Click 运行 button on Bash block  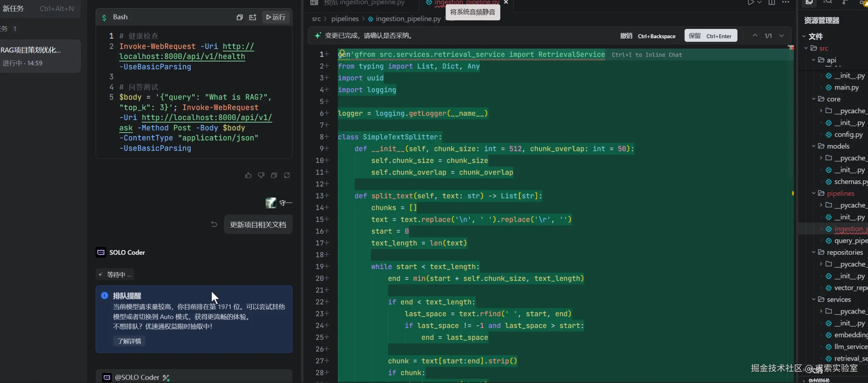point(276,17)
